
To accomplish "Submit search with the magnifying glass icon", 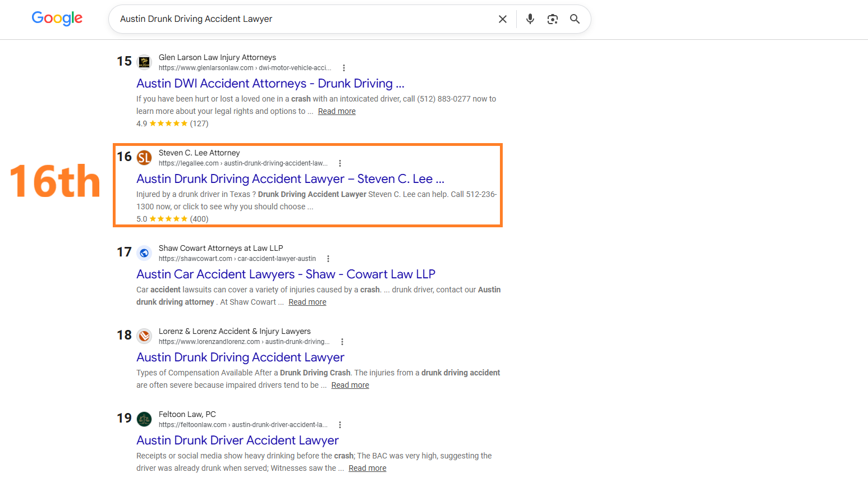I will (575, 19).
